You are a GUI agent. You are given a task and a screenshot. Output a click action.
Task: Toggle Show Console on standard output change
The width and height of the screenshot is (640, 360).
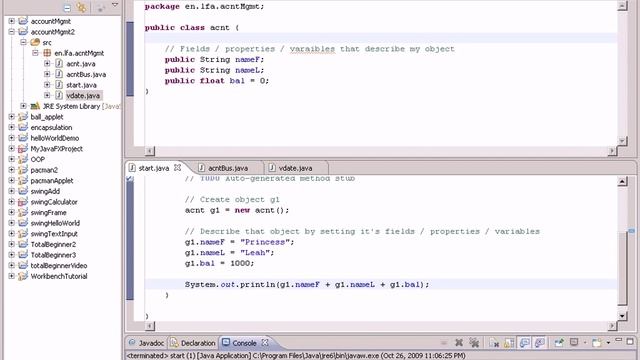[x=524, y=343]
